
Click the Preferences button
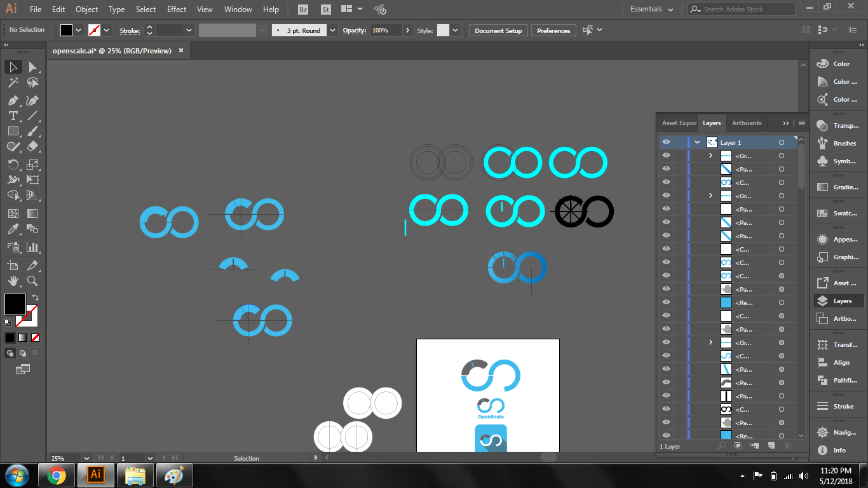[553, 30]
